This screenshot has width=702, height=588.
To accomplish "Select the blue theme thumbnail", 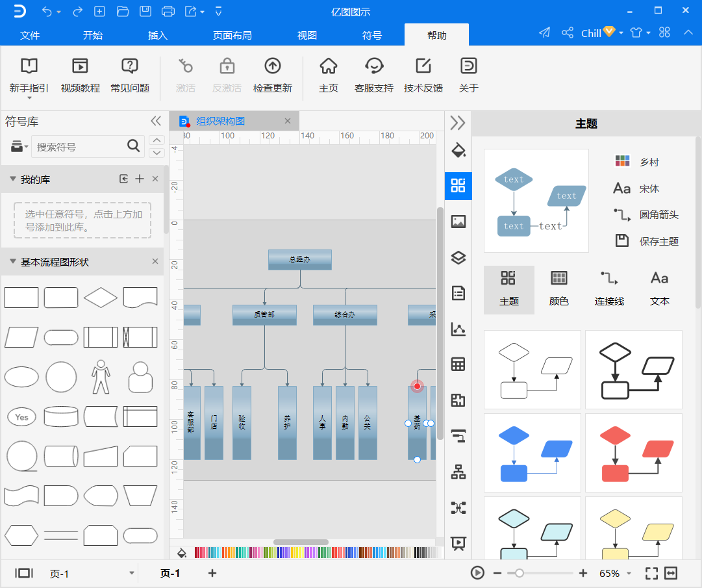I will pyautogui.click(x=533, y=453).
